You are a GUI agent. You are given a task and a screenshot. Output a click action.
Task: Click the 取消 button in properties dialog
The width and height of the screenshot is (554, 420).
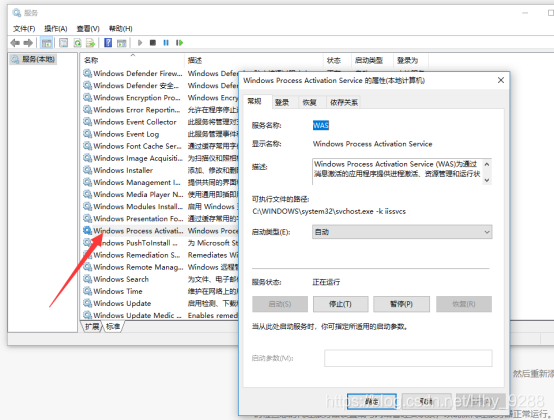tap(427, 402)
